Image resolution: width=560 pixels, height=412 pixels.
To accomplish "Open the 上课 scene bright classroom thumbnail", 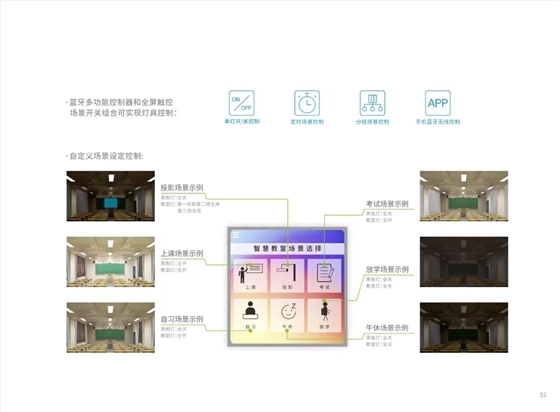I will pyautogui.click(x=111, y=262).
